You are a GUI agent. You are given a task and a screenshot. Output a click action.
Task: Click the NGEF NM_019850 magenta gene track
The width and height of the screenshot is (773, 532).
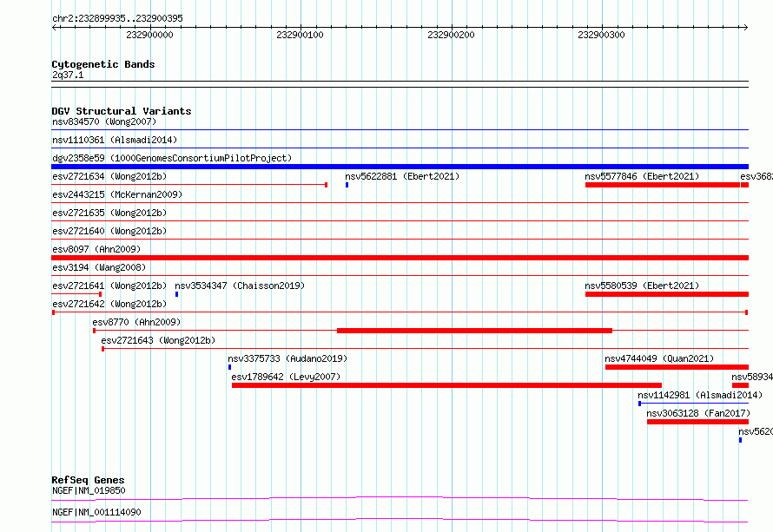pyautogui.click(x=400, y=498)
